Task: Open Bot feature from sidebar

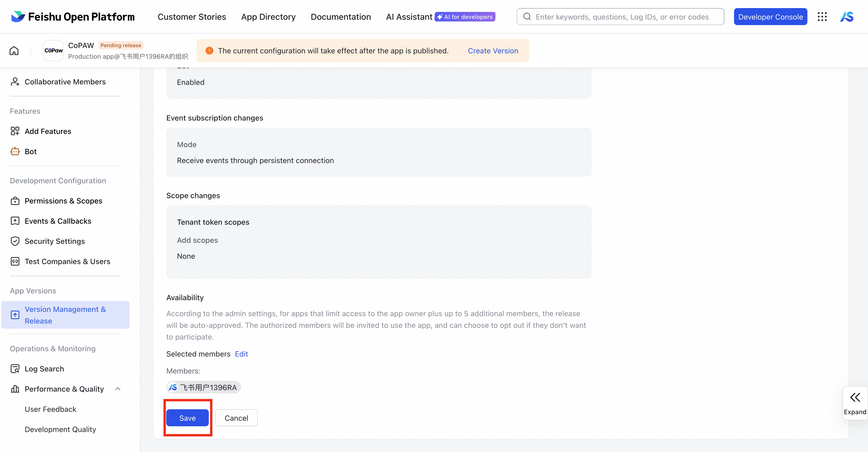Action: tap(30, 152)
